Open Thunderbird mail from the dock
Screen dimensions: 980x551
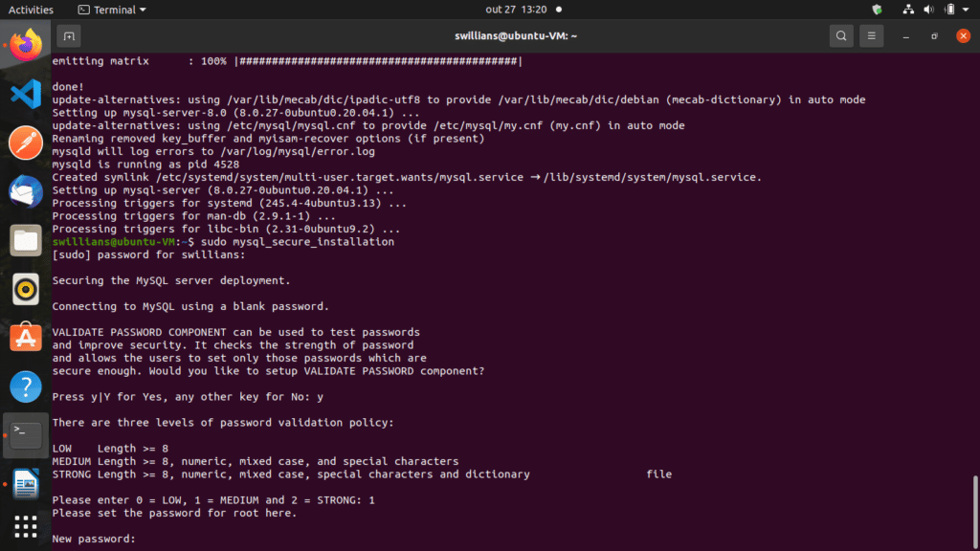click(26, 191)
